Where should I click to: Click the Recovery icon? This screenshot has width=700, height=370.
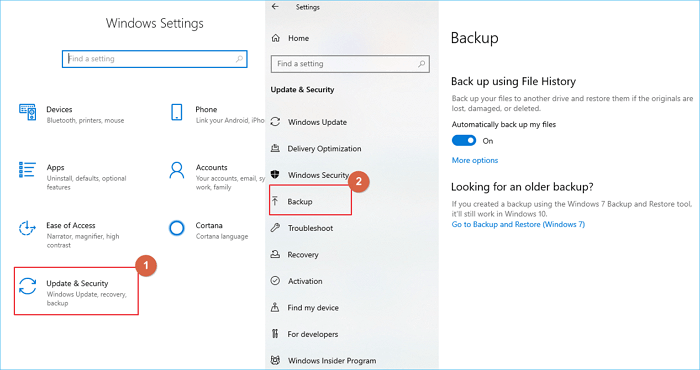[x=275, y=254]
